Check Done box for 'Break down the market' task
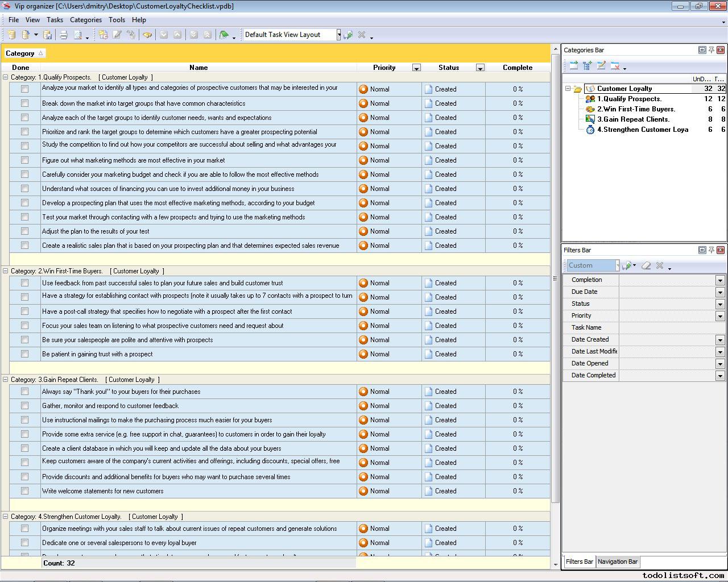The height and width of the screenshot is (582, 728). [24, 103]
